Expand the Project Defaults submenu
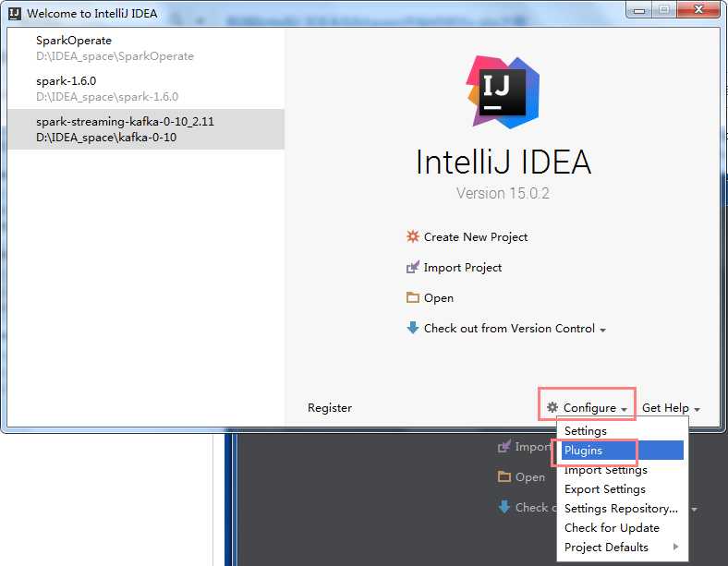The height and width of the screenshot is (566, 728). pyautogui.click(x=622, y=548)
